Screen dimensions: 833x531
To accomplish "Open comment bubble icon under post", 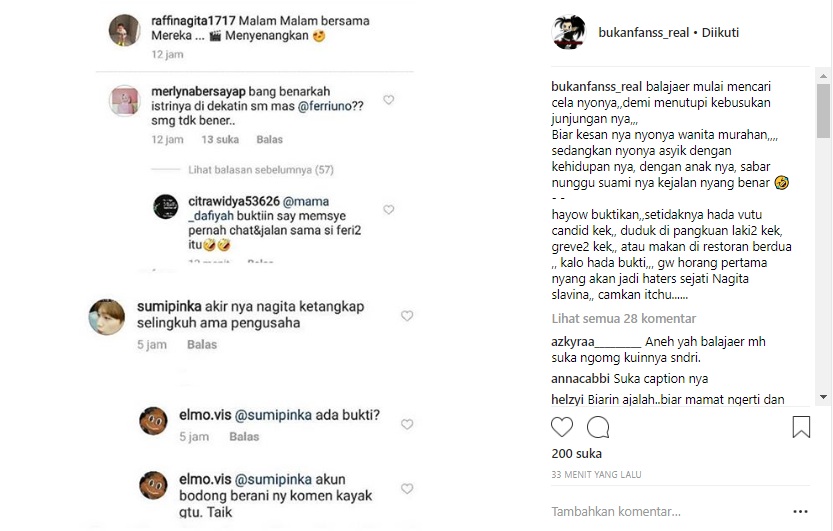I will 598,427.
